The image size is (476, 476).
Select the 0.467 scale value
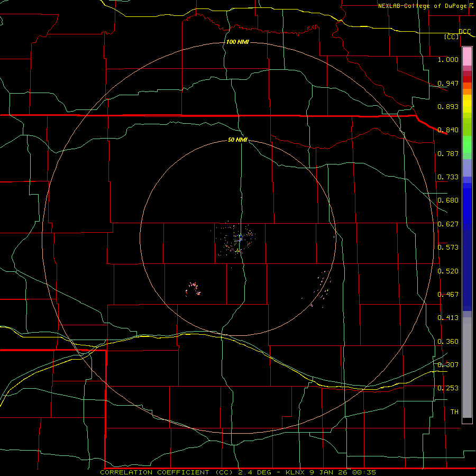coord(448,295)
